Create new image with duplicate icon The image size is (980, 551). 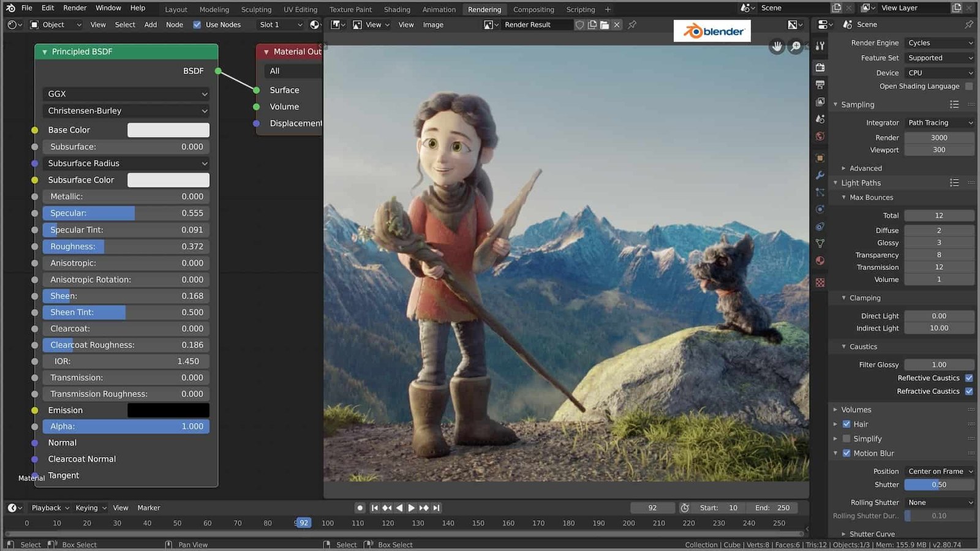point(592,24)
